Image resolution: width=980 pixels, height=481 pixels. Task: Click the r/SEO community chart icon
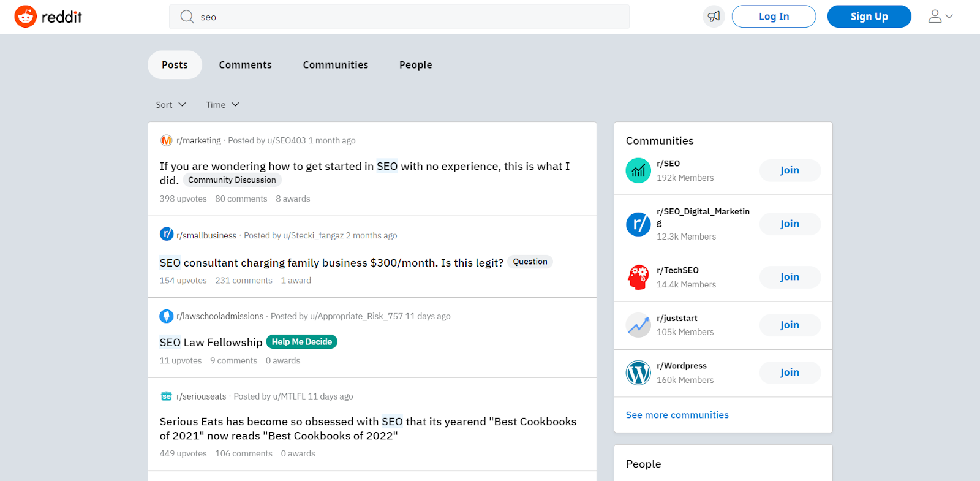638,170
